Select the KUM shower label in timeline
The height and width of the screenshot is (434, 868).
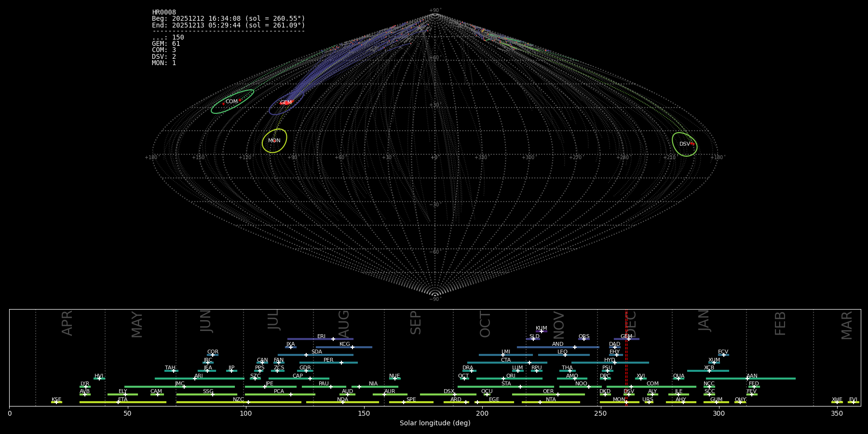coord(541,328)
